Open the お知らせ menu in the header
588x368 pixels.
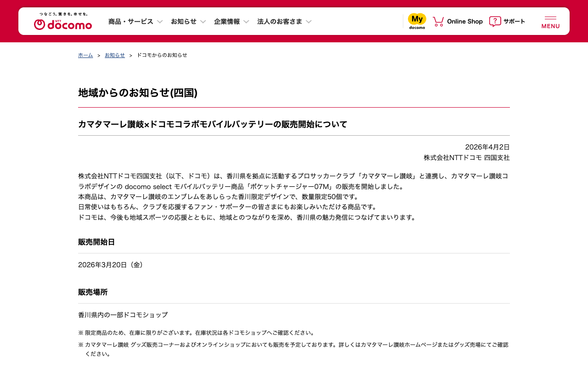point(184,22)
